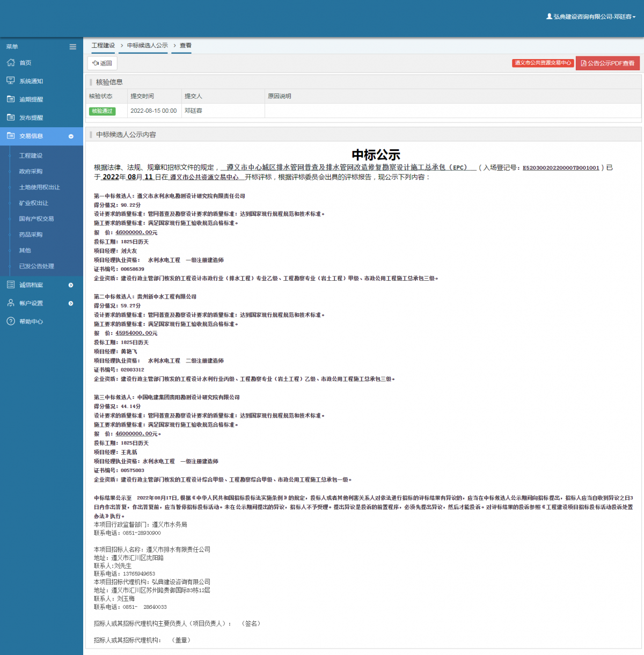The image size is (644, 655).
Task: Click the PDF icon in 公告公示PDF查看
Action: 583,63
